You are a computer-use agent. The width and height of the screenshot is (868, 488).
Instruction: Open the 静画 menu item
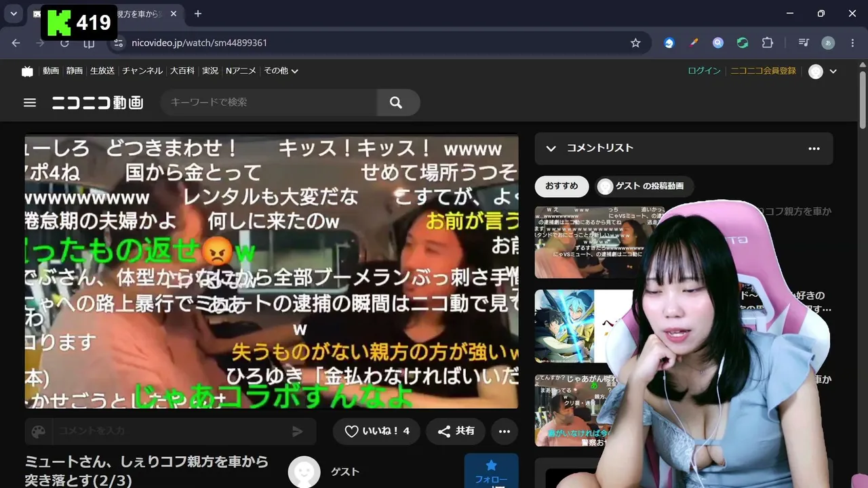pos(75,70)
